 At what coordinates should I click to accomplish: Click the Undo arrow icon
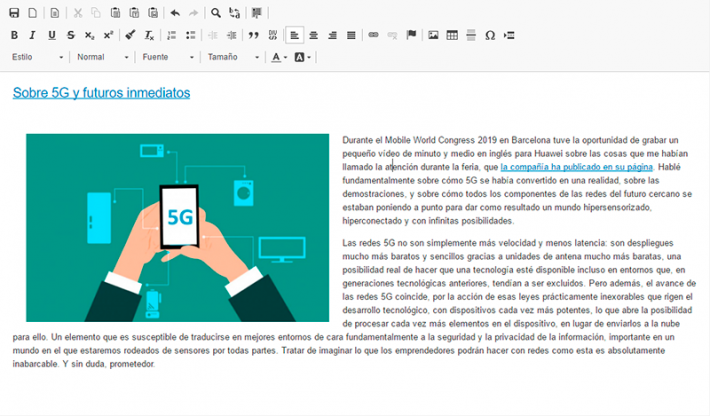point(175,13)
